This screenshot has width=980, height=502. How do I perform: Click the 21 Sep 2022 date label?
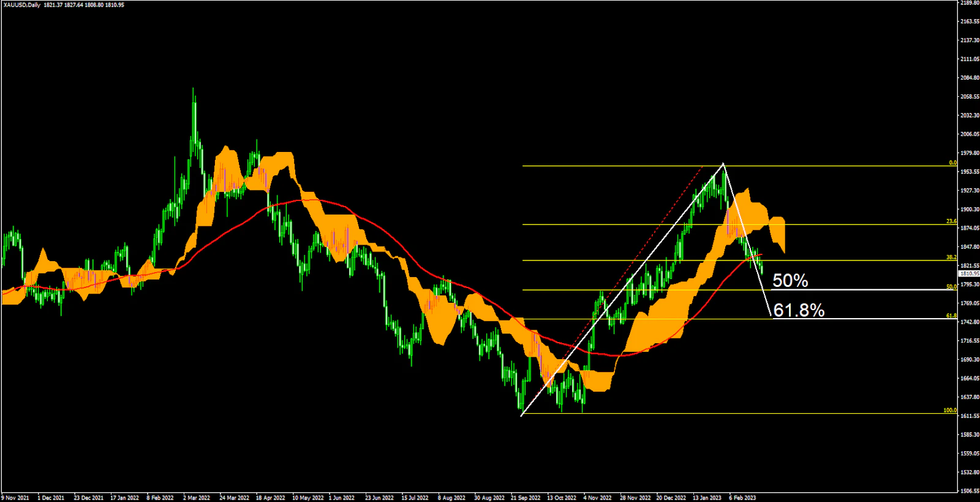[x=526, y=498]
